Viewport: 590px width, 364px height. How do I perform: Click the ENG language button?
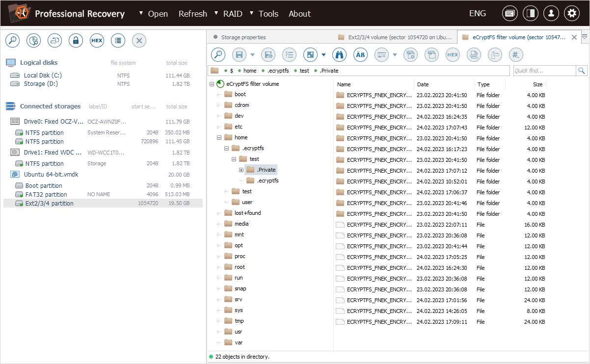tap(477, 14)
